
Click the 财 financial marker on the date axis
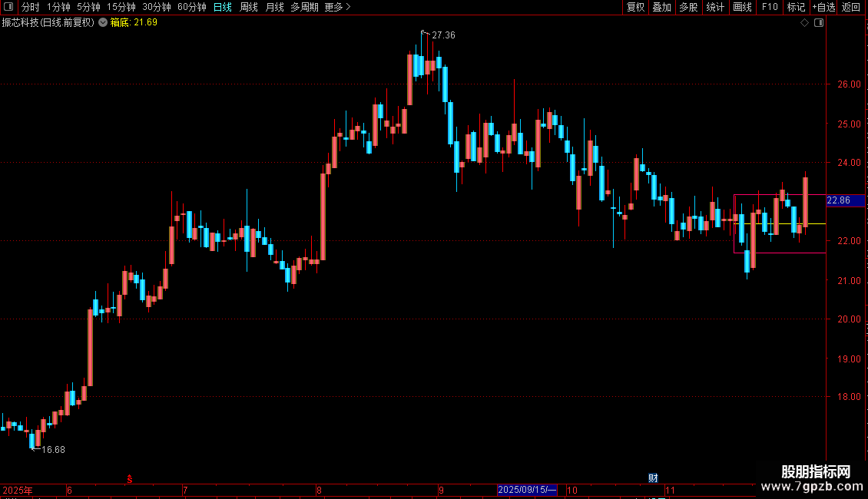[x=653, y=478]
